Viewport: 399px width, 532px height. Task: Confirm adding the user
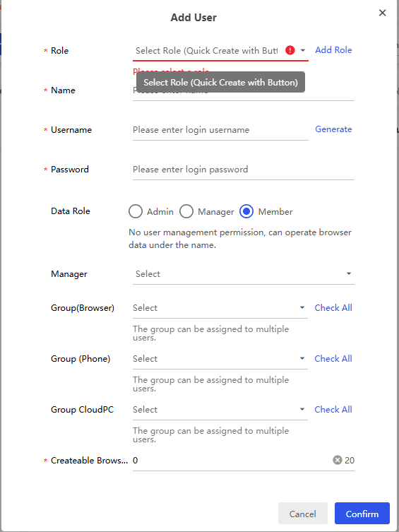click(362, 514)
